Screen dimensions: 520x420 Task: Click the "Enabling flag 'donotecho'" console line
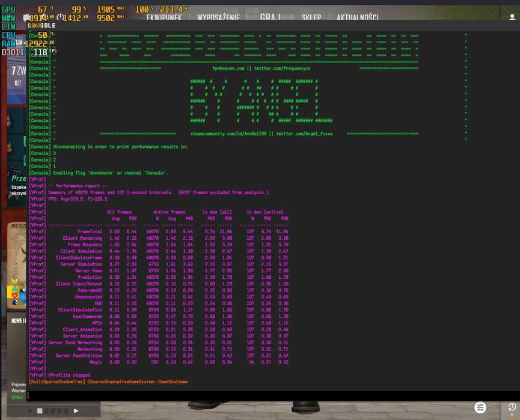(x=111, y=172)
